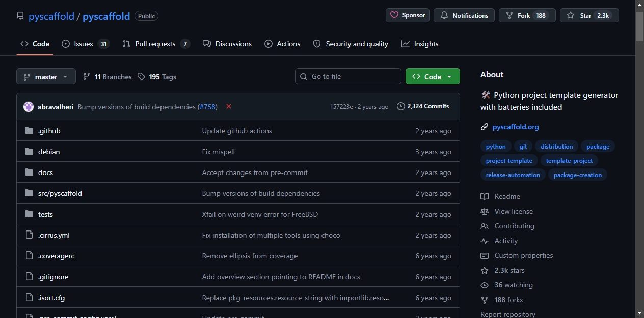Click the red failed checks X icon
The width and height of the screenshot is (644, 318).
(x=229, y=106)
